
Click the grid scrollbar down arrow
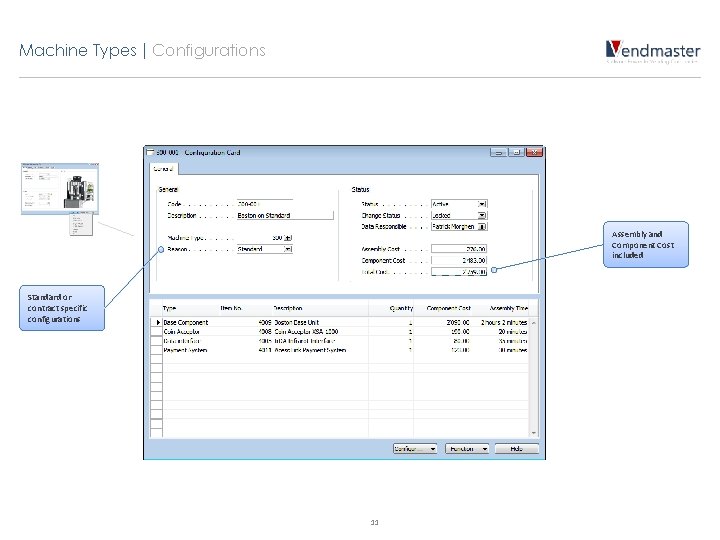click(534, 433)
